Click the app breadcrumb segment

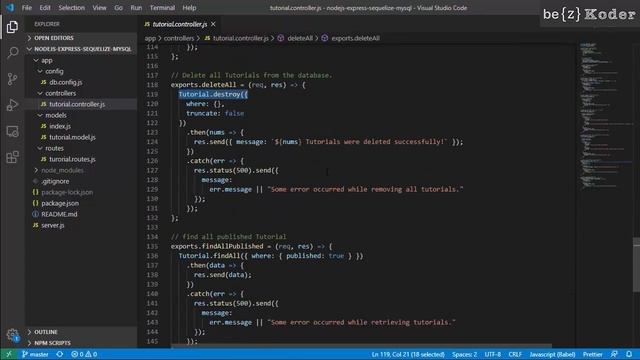[x=150, y=38]
